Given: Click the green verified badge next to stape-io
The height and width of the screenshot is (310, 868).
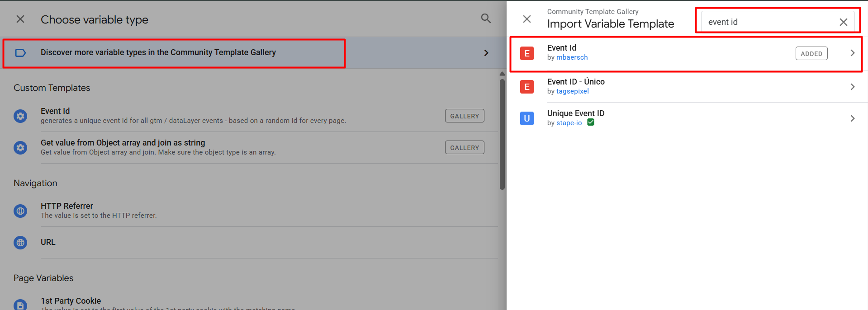Looking at the screenshot, I should 591,122.
